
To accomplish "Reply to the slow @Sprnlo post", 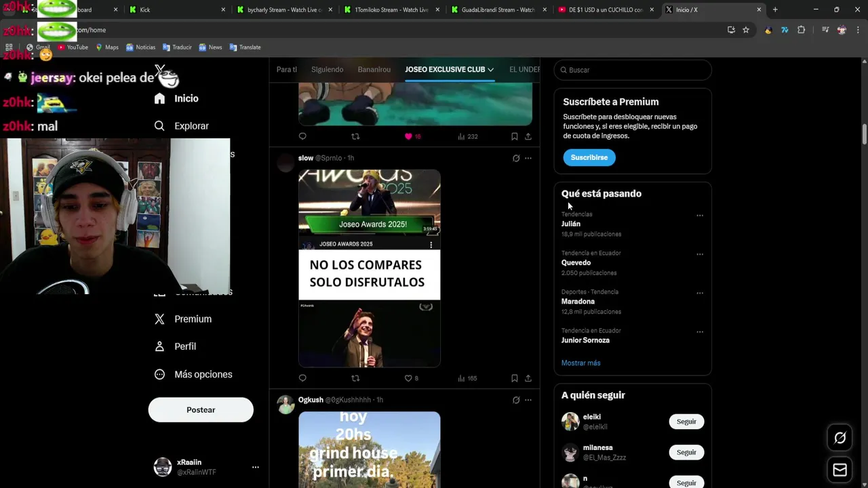I will tap(302, 378).
